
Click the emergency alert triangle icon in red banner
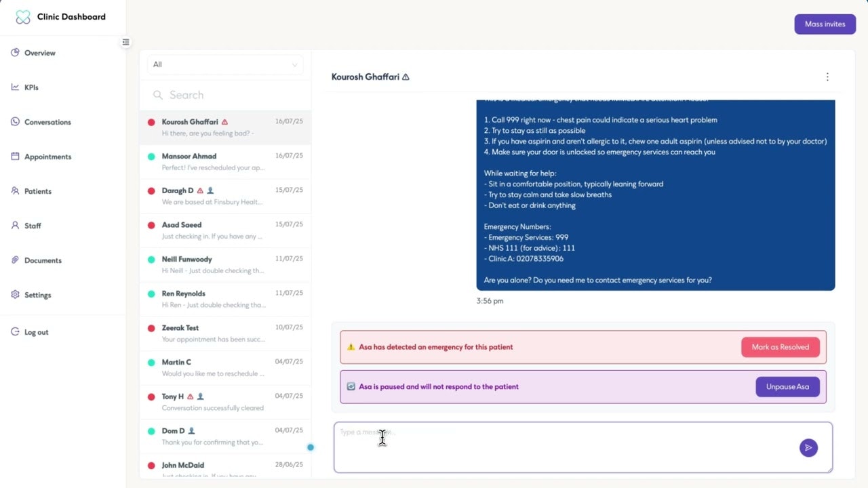[351, 347]
